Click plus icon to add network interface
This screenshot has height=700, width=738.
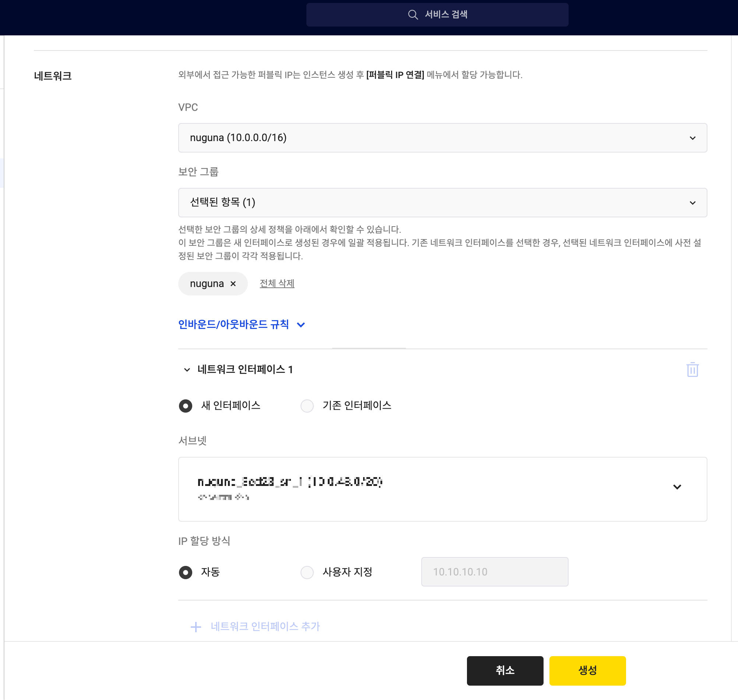pyautogui.click(x=196, y=626)
